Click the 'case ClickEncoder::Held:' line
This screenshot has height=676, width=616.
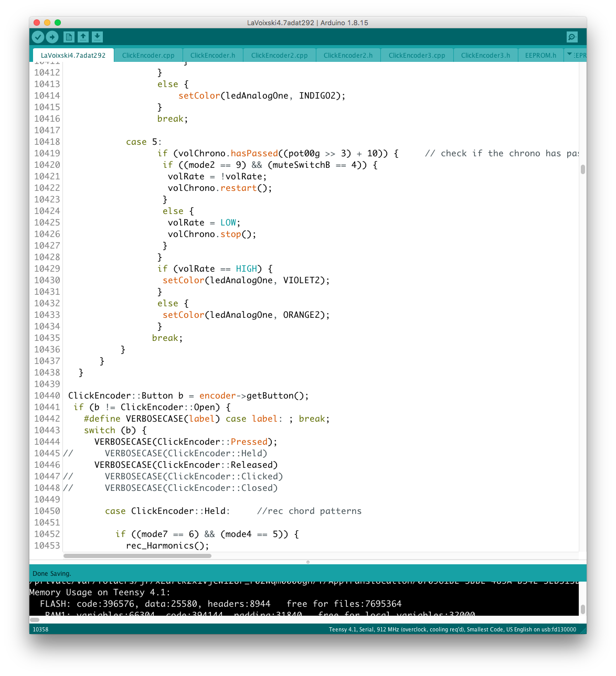tap(167, 511)
